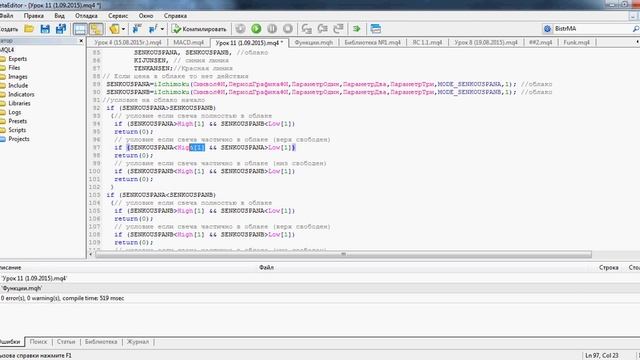Switch to Funk.mq4 tab
The width and height of the screenshot is (640, 360).
[577, 42]
